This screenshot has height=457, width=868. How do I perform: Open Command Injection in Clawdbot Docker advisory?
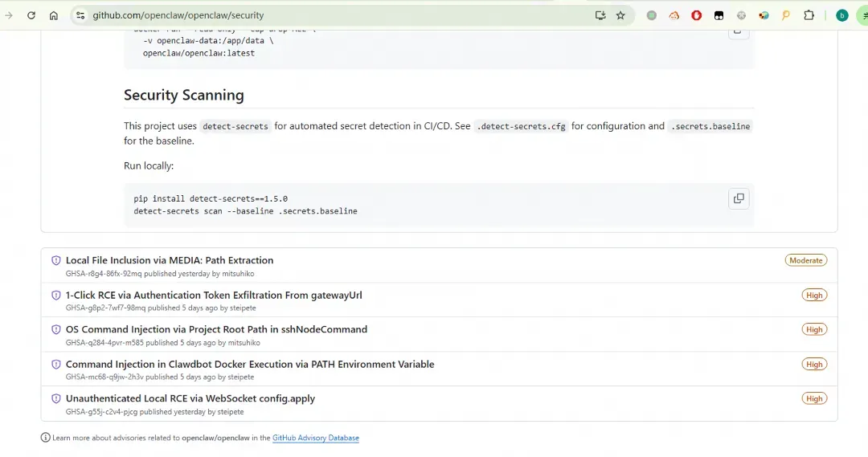[250, 364]
